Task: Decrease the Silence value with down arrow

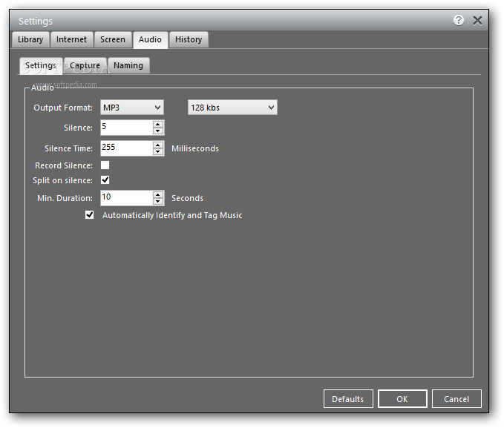Action: 158,131
